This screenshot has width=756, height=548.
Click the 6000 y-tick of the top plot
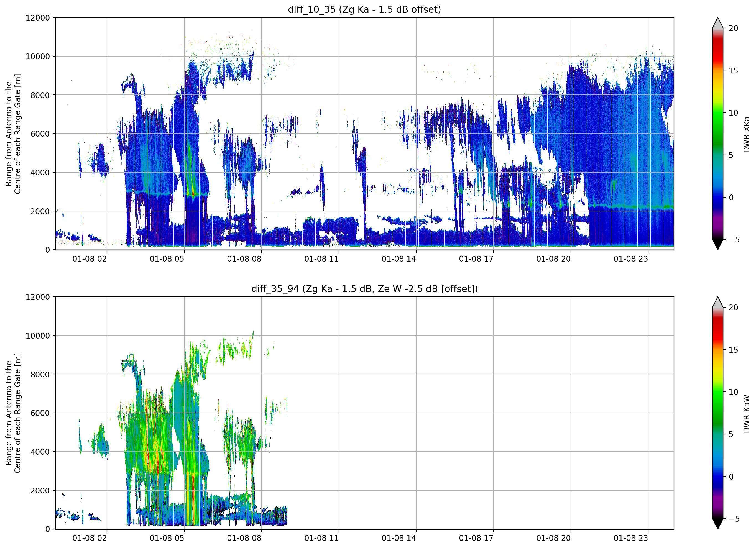click(40, 134)
